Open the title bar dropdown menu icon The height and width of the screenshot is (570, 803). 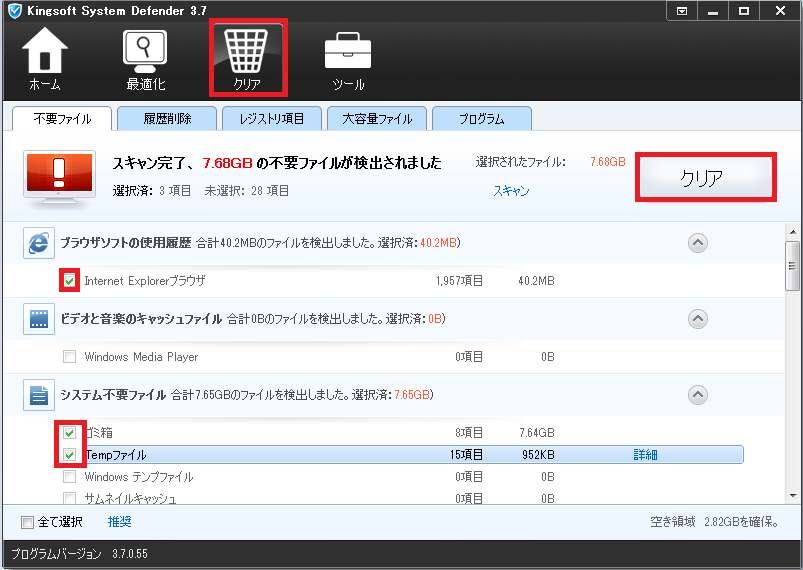(x=681, y=11)
